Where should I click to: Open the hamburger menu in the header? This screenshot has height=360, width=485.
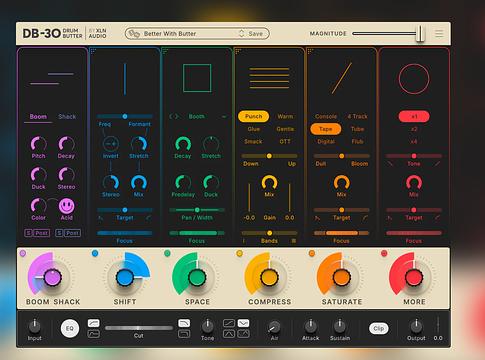tap(439, 33)
